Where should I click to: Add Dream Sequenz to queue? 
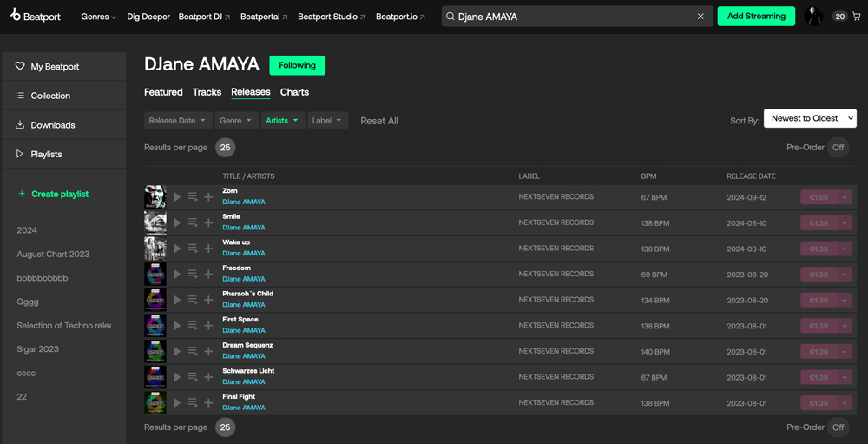pos(193,351)
